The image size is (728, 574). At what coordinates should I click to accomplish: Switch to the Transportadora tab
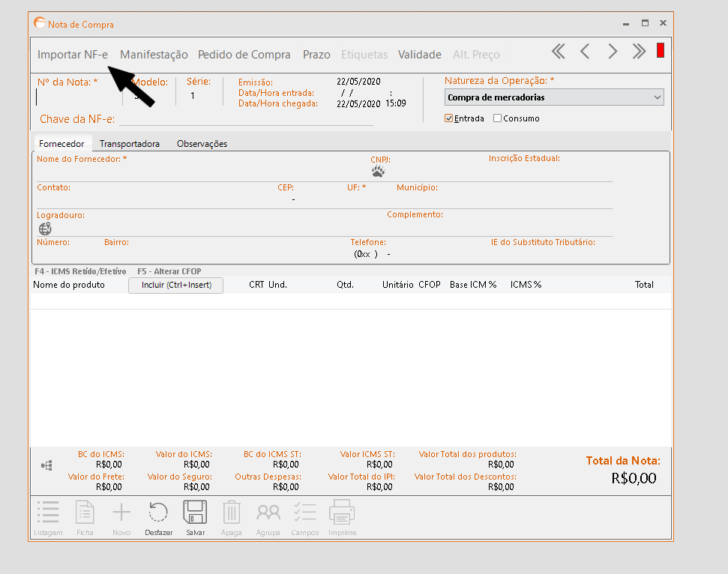click(130, 144)
